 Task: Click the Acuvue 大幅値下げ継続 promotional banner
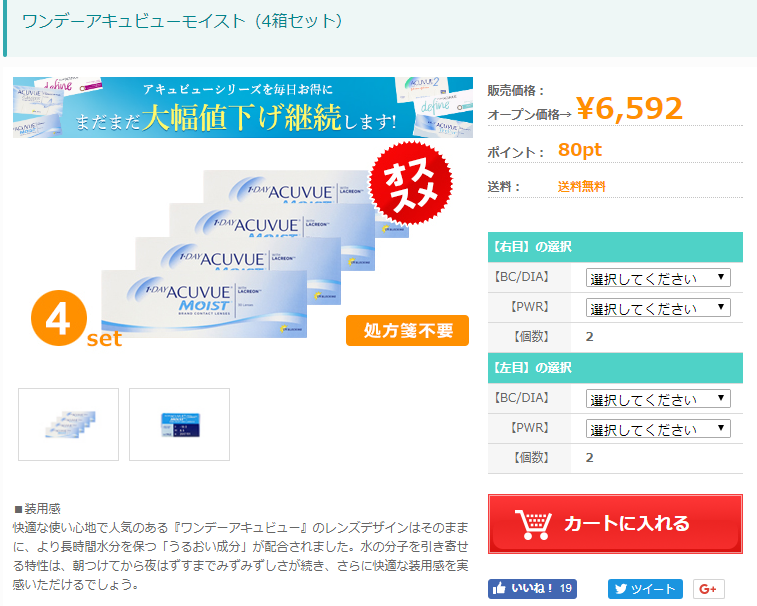243,107
